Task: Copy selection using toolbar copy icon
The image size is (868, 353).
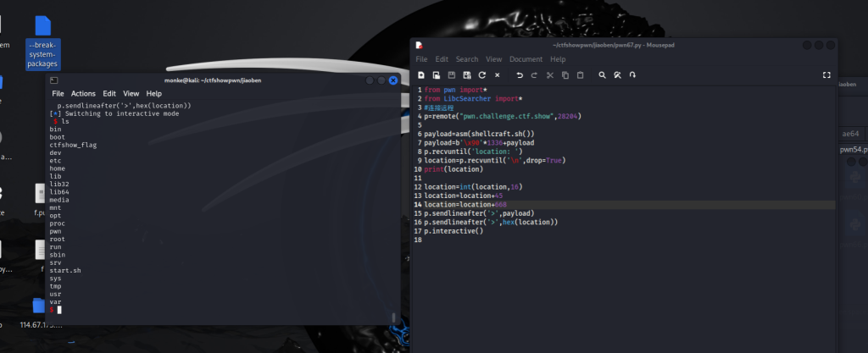Action: tap(565, 75)
